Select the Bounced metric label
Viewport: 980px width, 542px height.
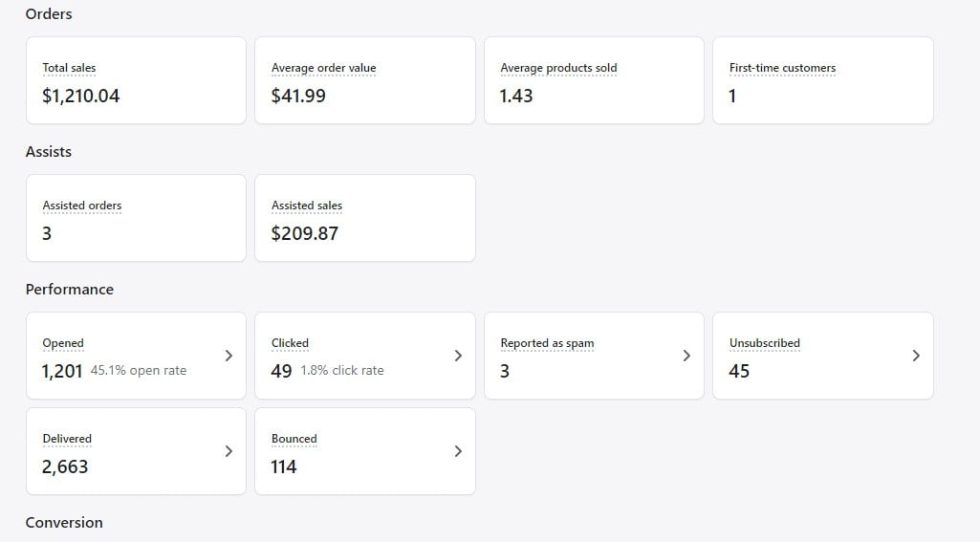tap(294, 439)
